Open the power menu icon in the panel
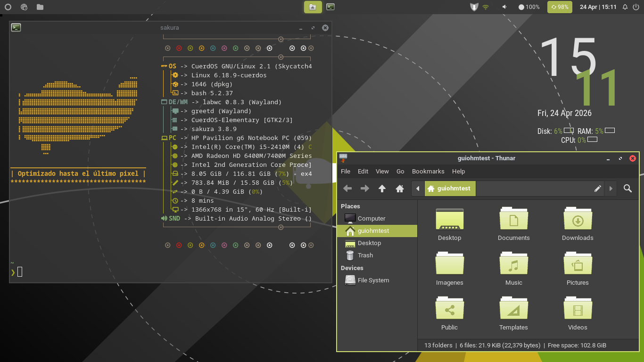 tap(636, 7)
